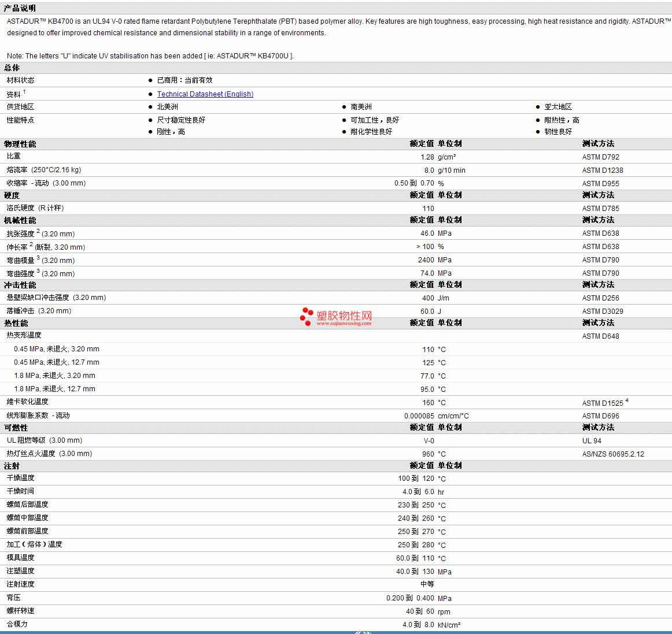
Task: Select the 合模力 range 4.0 到 8.0
Action: pyautogui.click(x=418, y=625)
